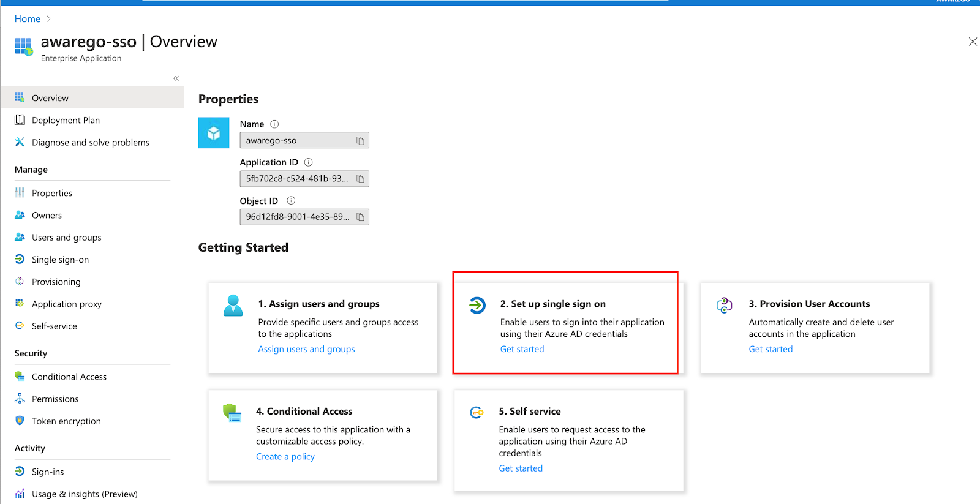The height and width of the screenshot is (504, 980).
Task: Click the Token encryption shield icon
Action: (x=20, y=421)
